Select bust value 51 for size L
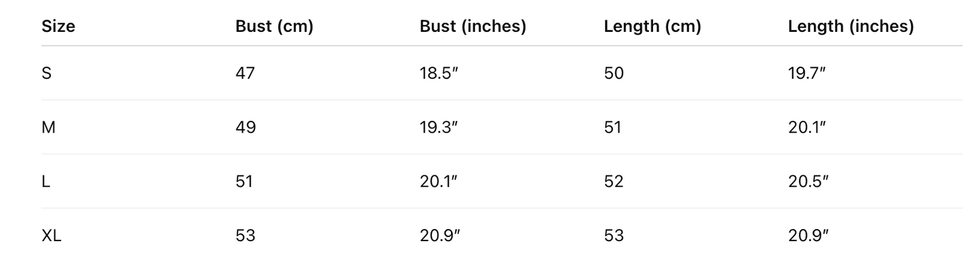 pyautogui.click(x=244, y=181)
